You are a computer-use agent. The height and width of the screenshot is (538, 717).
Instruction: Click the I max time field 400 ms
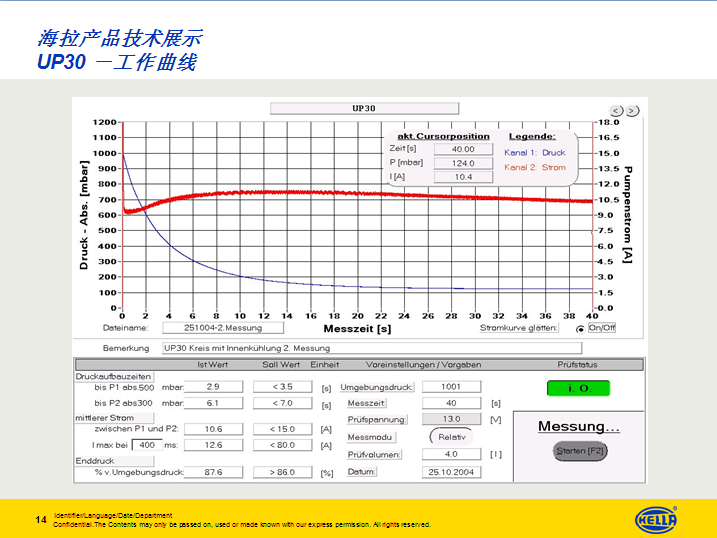pos(147,445)
